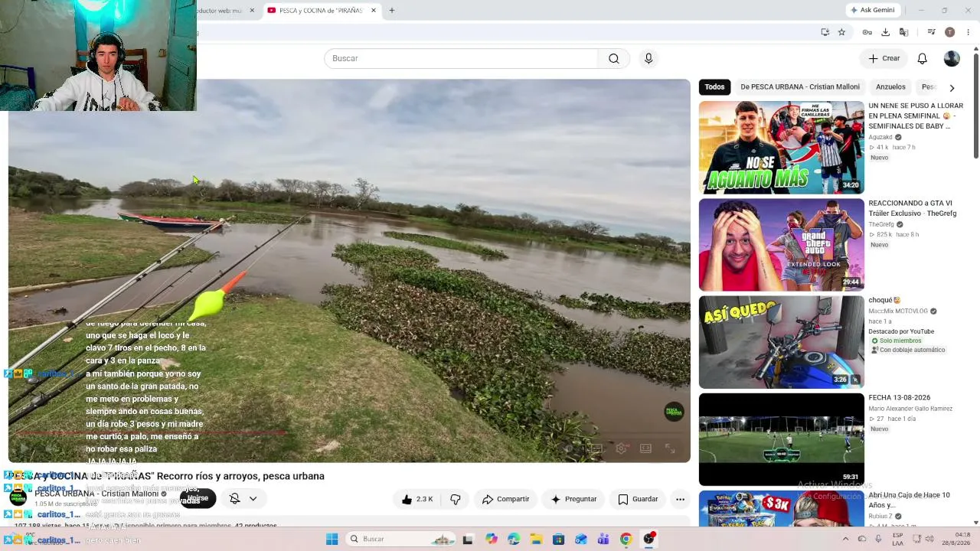Open PESCA URBANA channel avatar
This screenshot has width=980, height=551.
tap(18, 498)
